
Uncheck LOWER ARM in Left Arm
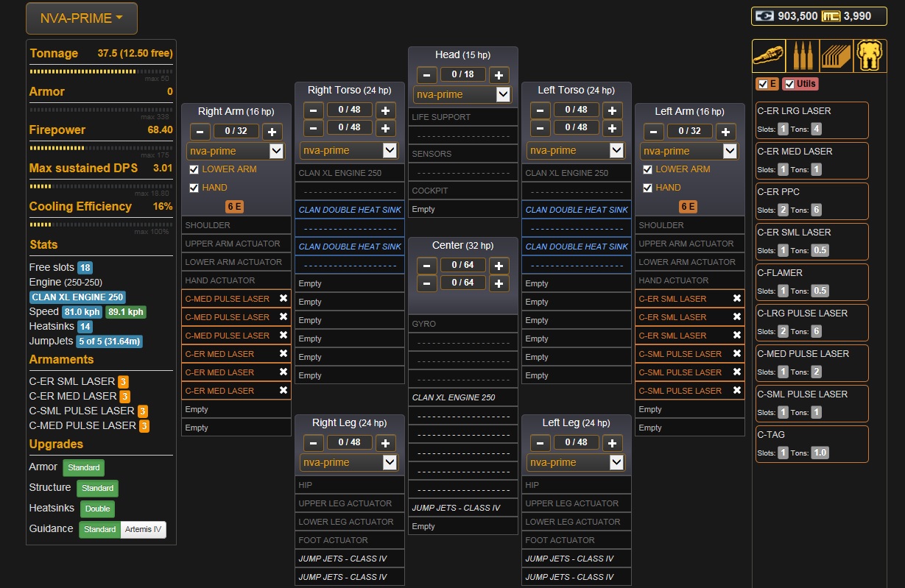coord(647,169)
